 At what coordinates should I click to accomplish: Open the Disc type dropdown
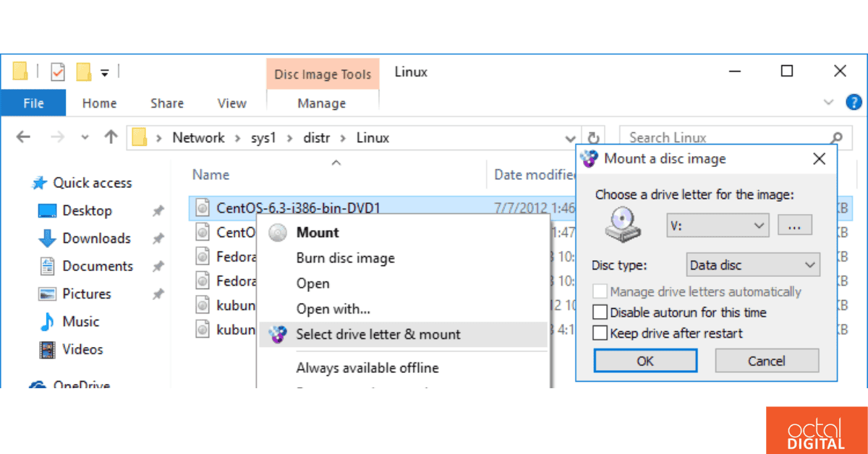click(x=752, y=265)
